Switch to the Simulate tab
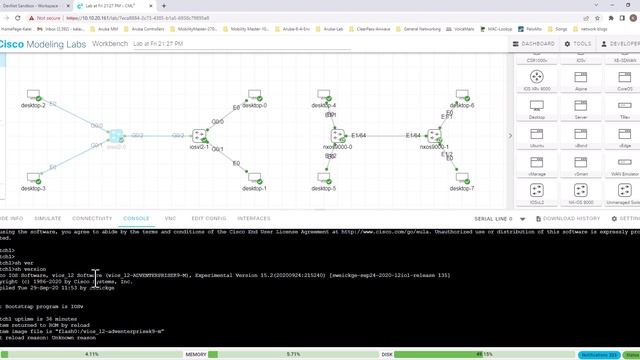640x360 pixels. click(48, 218)
